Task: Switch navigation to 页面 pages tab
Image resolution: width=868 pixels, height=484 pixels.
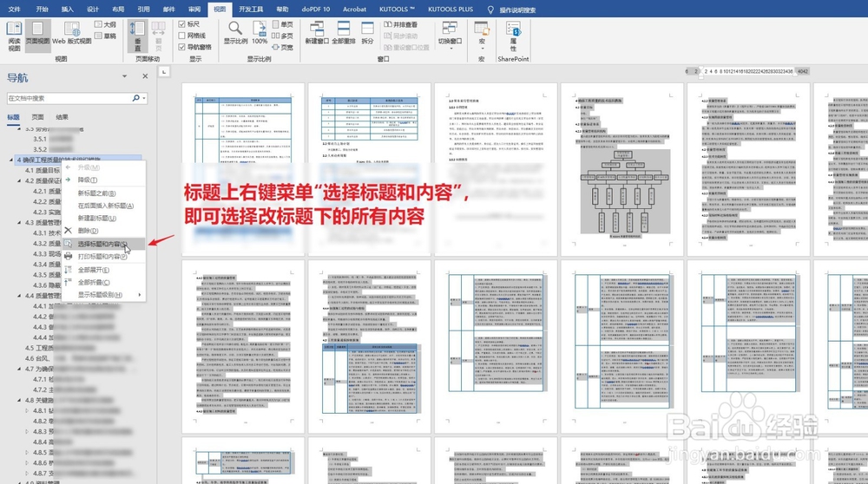Action: click(x=37, y=117)
